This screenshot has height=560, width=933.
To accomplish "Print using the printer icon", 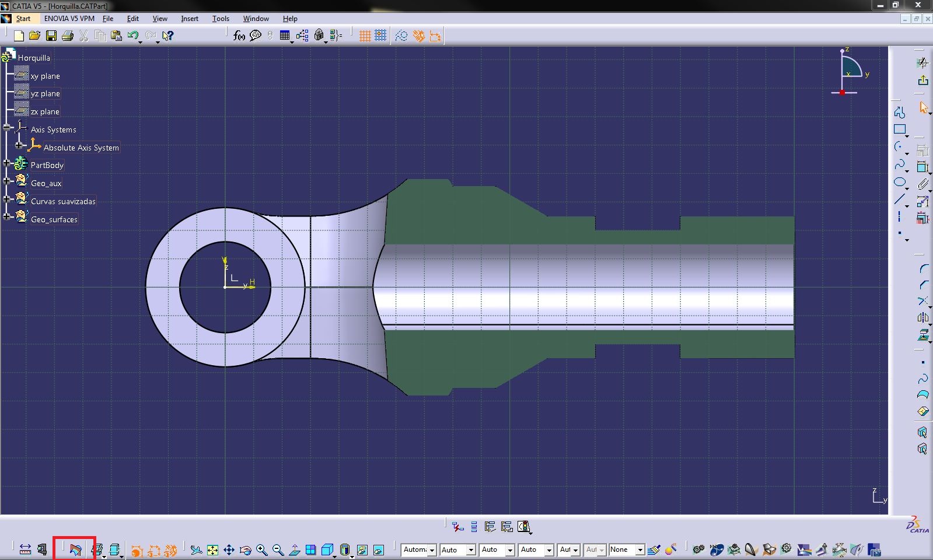I will click(68, 36).
